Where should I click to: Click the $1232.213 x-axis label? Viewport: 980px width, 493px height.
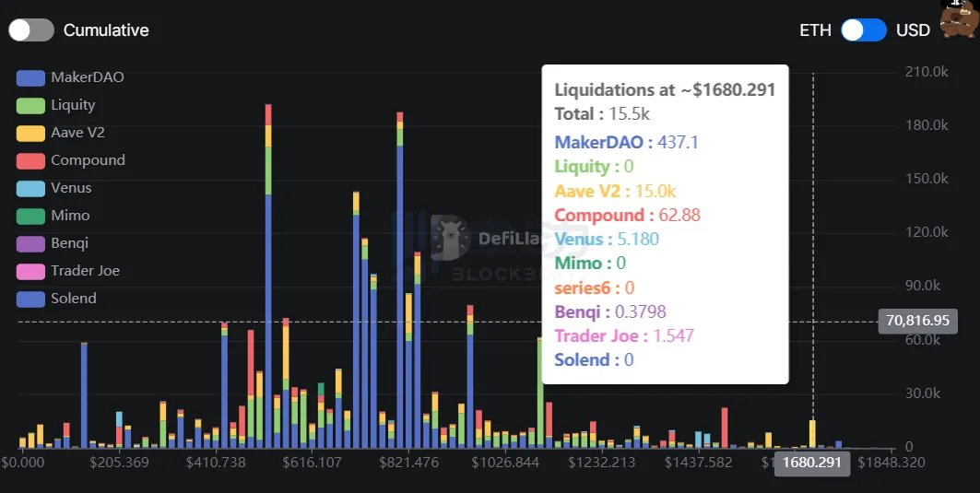coord(601,463)
